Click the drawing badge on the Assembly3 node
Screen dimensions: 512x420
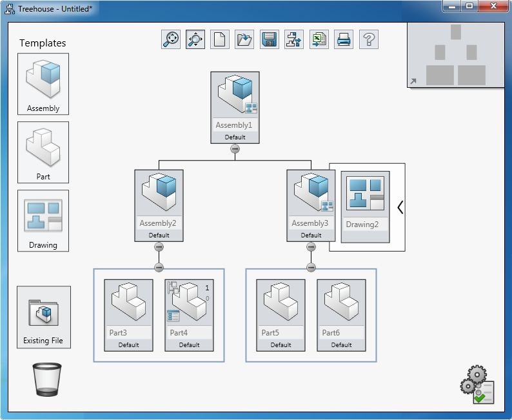(x=327, y=206)
